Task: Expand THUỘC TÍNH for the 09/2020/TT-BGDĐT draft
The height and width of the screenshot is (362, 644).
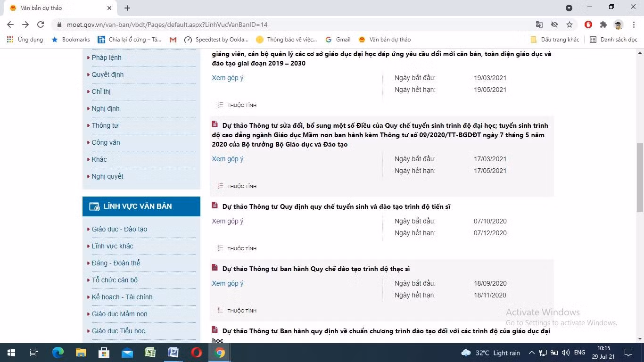Action: [237, 186]
